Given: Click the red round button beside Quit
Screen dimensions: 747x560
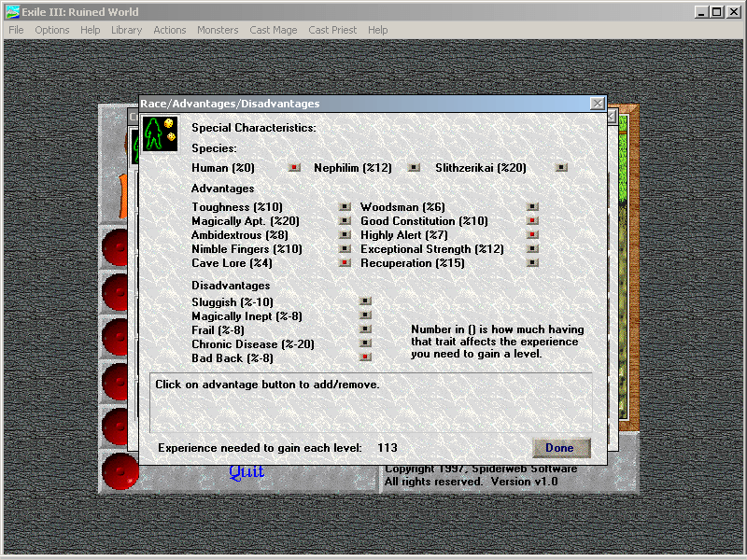Looking at the screenshot, I should point(120,471).
